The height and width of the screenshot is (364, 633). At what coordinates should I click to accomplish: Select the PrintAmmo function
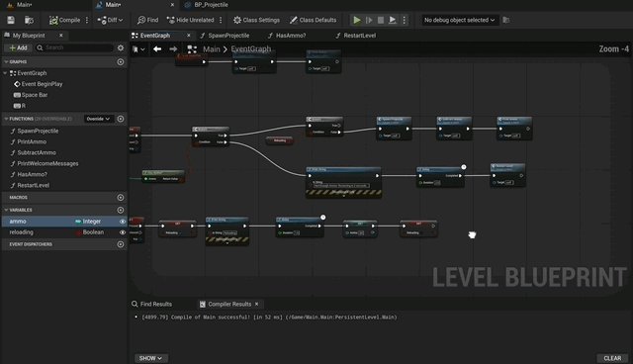(x=32, y=141)
